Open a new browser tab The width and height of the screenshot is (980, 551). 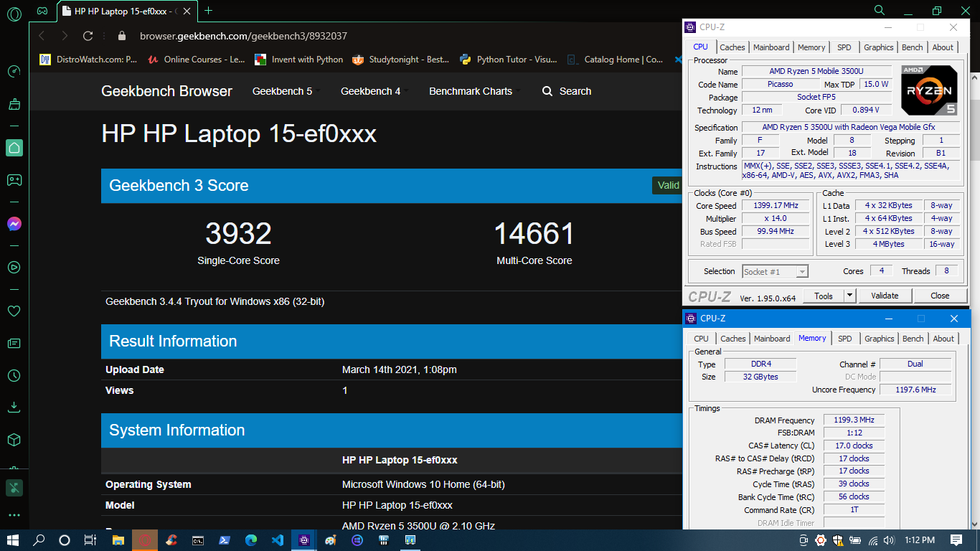(x=209, y=11)
